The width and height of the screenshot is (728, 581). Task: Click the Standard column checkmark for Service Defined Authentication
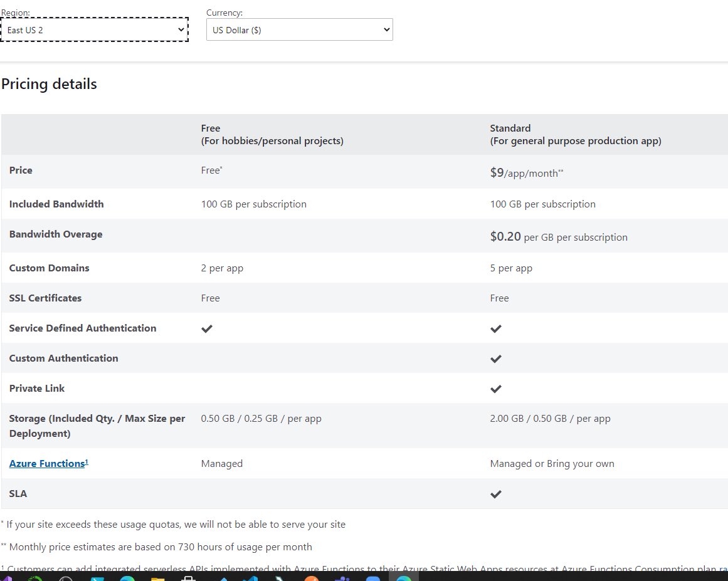(x=496, y=328)
